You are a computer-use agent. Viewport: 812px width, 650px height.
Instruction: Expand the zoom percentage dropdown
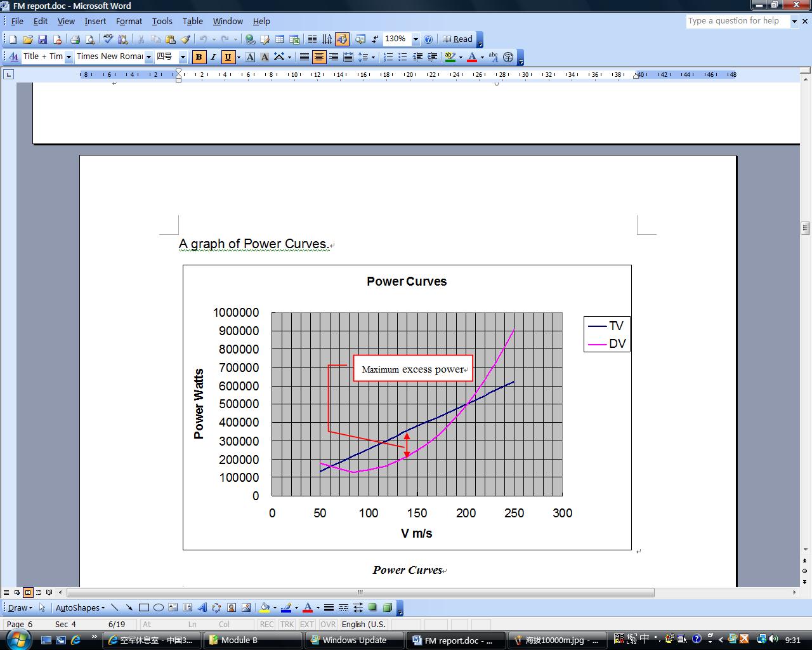pyautogui.click(x=416, y=39)
